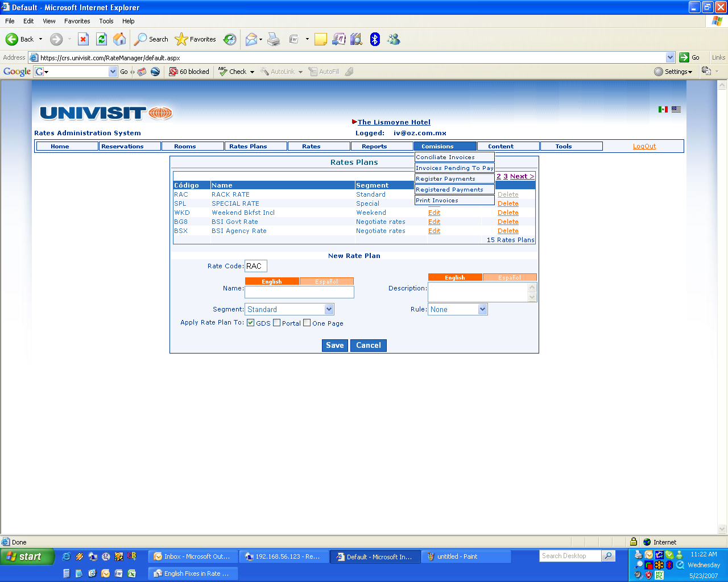728x582 pixels.
Task: Click the Stop loading icon
Action: coord(83,39)
